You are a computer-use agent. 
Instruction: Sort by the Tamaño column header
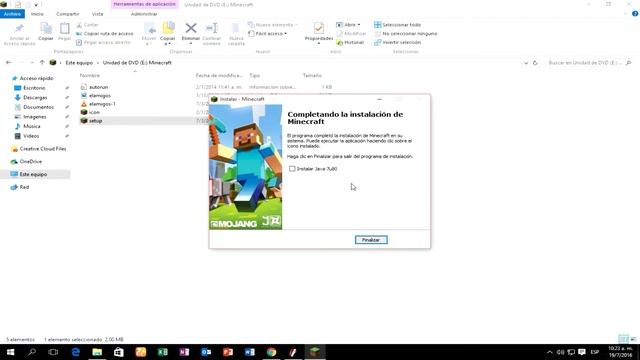point(312,76)
